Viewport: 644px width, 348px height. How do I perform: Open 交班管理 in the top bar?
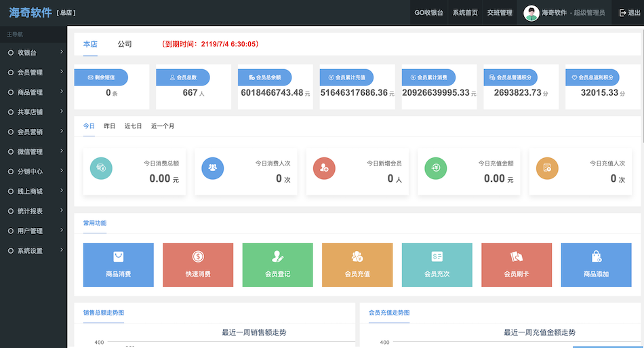pos(500,13)
